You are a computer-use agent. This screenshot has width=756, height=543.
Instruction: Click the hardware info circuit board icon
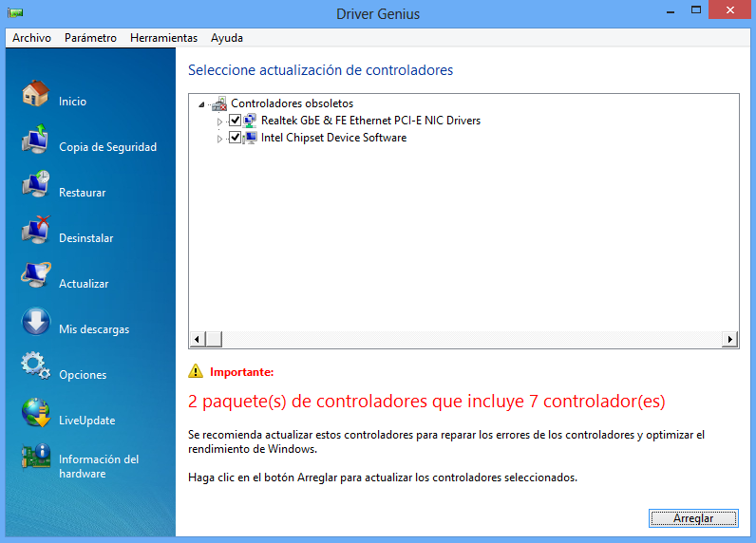point(36,457)
